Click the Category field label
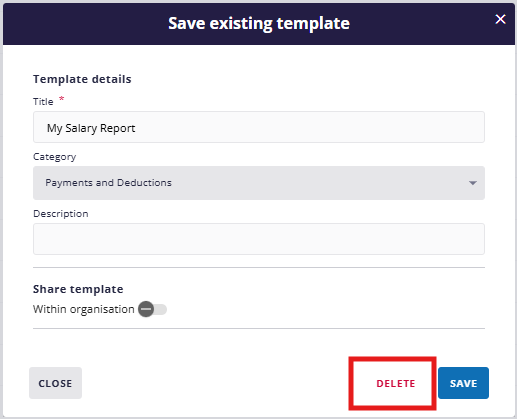 (54, 157)
